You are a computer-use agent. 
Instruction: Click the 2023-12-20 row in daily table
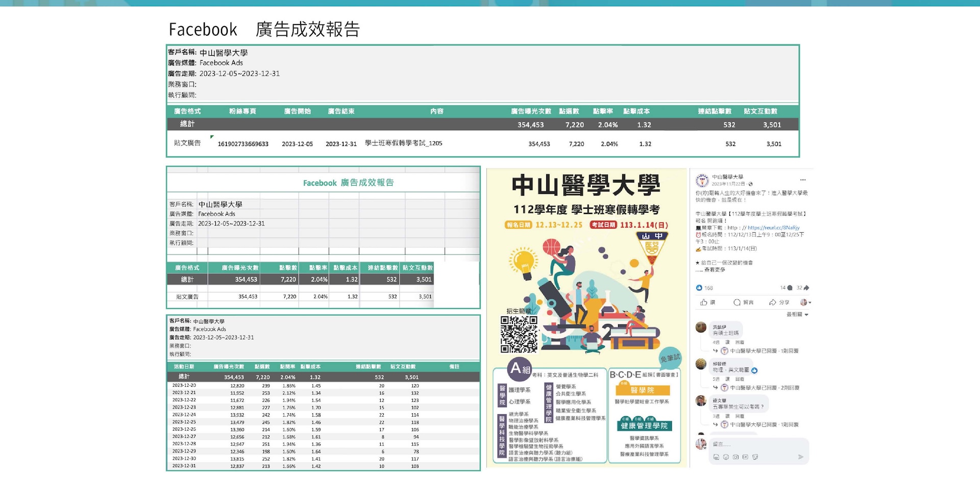pos(324,386)
